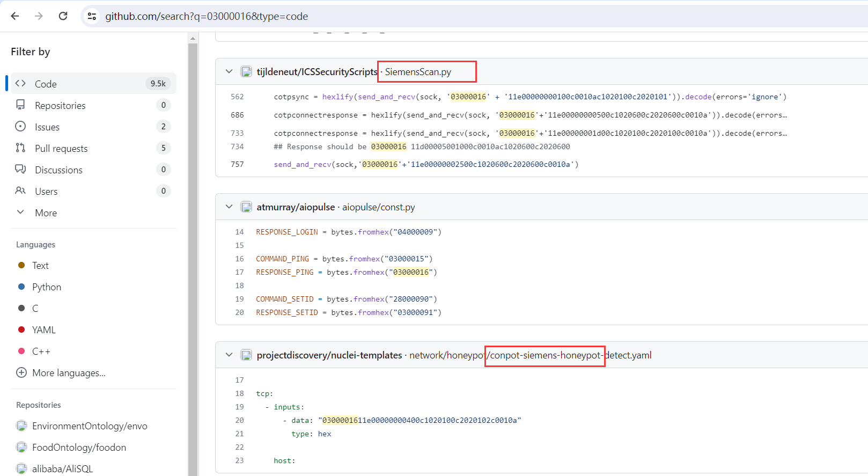Image resolution: width=868 pixels, height=476 pixels.
Task: Click atmurray repository avatar icon
Action: pos(246,207)
